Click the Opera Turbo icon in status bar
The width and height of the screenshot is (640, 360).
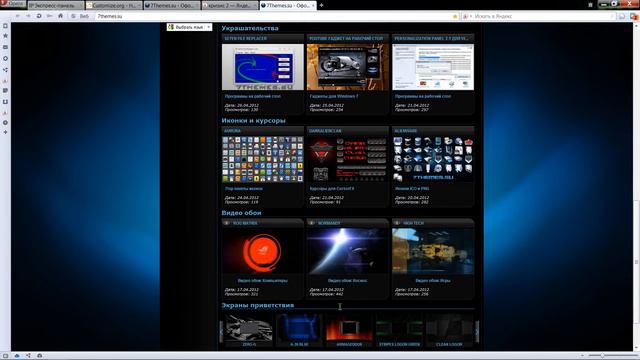39,356
